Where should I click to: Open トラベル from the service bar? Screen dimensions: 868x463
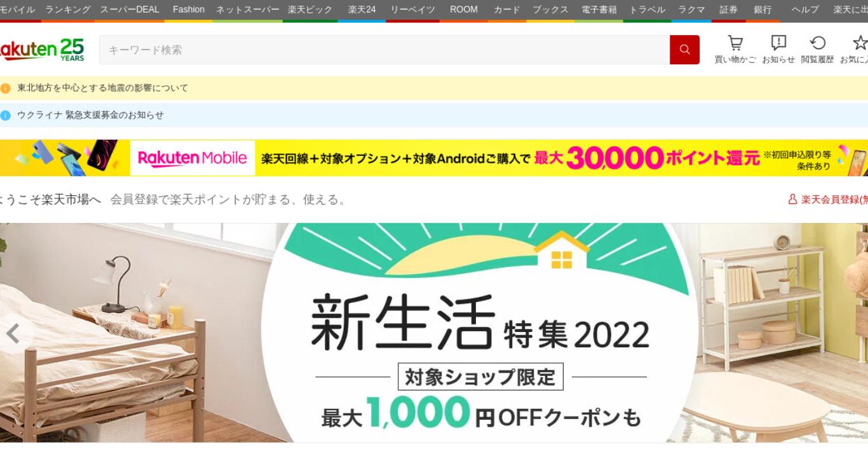tap(648, 10)
